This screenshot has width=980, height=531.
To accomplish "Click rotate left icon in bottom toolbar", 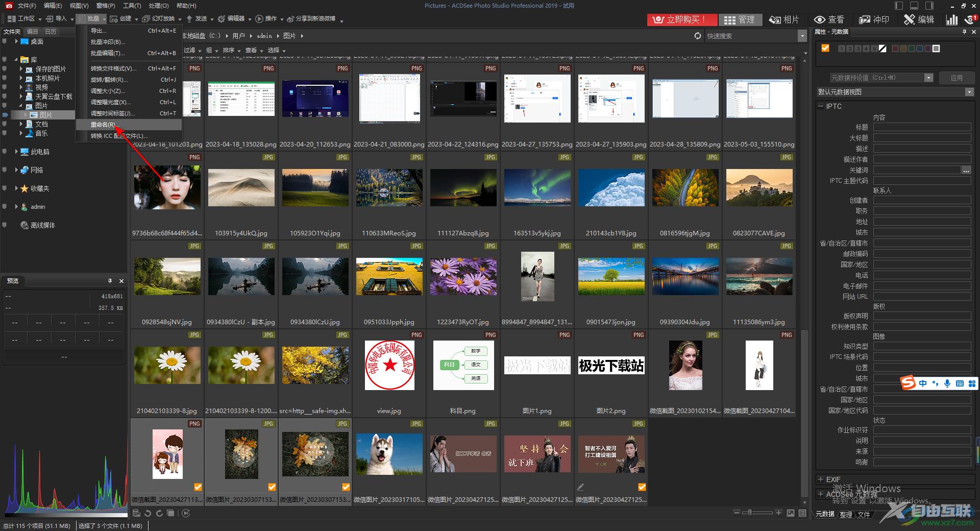I will point(148,513).
